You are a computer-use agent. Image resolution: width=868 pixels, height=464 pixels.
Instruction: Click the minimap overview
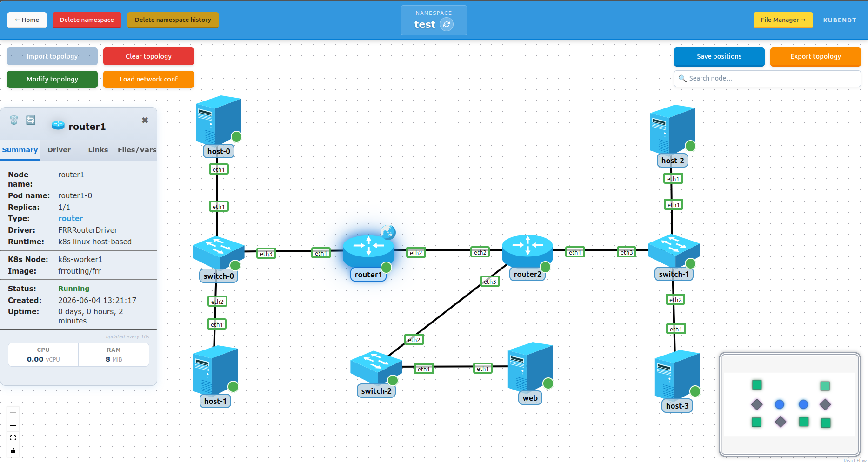click(789, 404)
